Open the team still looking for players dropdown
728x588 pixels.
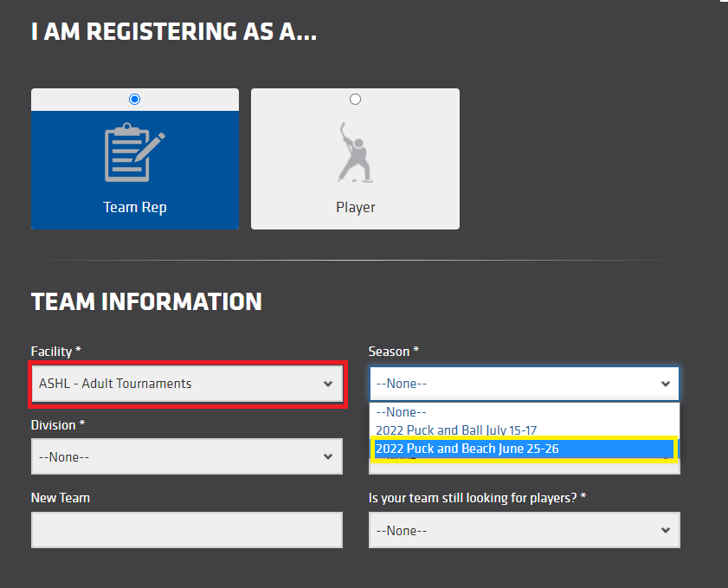point(515,530)
